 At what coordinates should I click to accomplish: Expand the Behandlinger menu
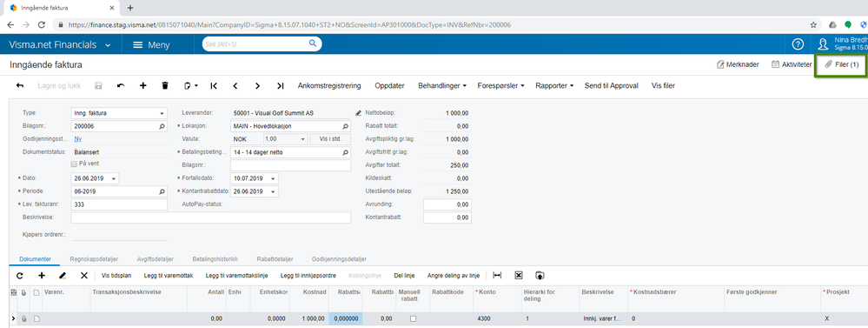tap(441, 86)
